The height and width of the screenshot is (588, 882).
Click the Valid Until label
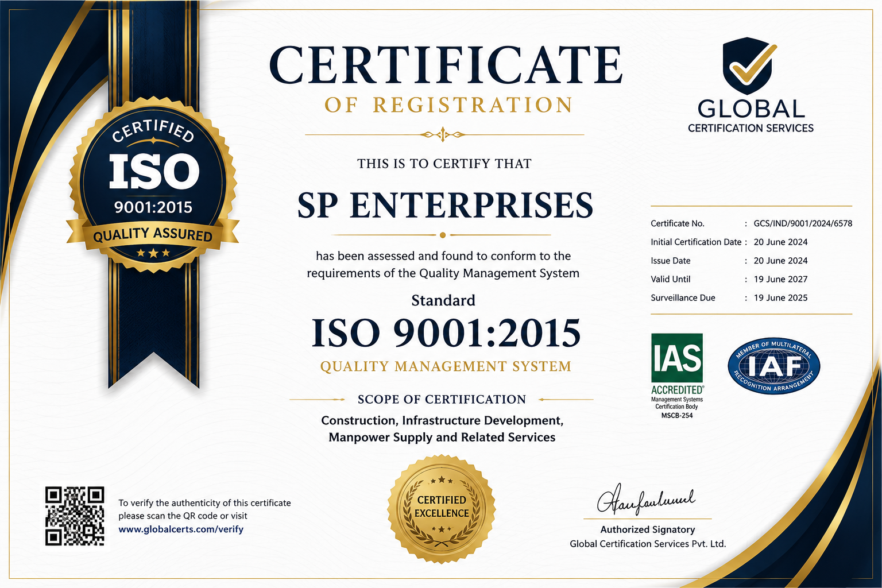[671, 279]
